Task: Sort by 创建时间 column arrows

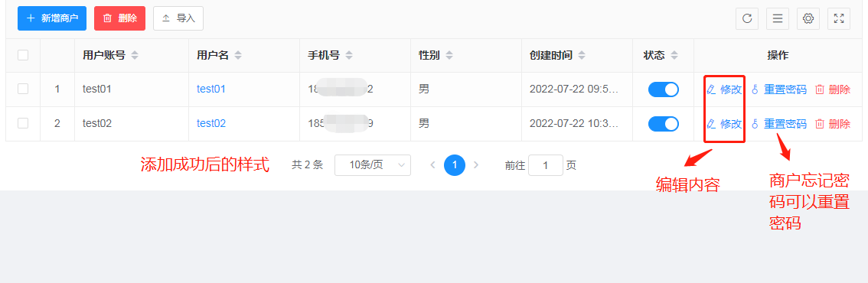Action: (x=582, y=55)
